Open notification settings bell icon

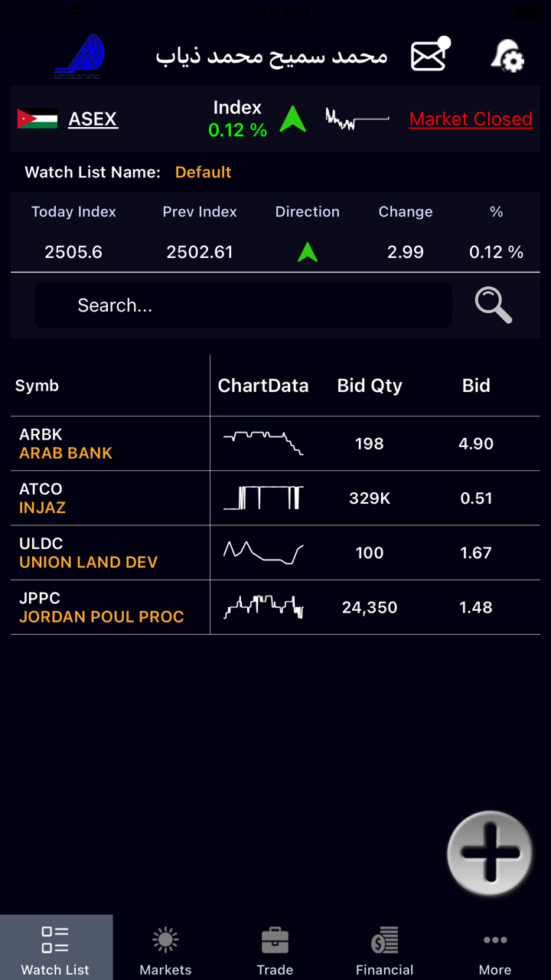507,56
